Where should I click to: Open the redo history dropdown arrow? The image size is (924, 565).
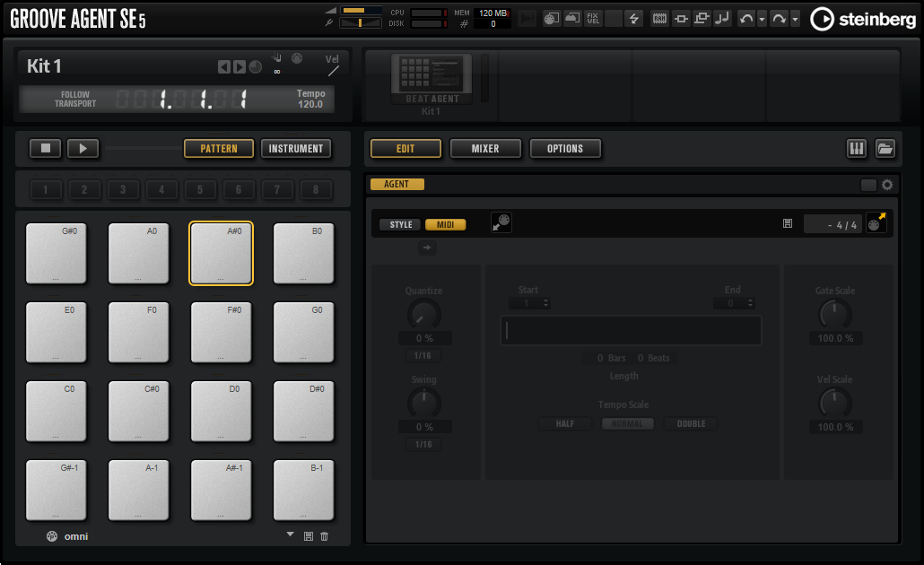coord(795,19)
